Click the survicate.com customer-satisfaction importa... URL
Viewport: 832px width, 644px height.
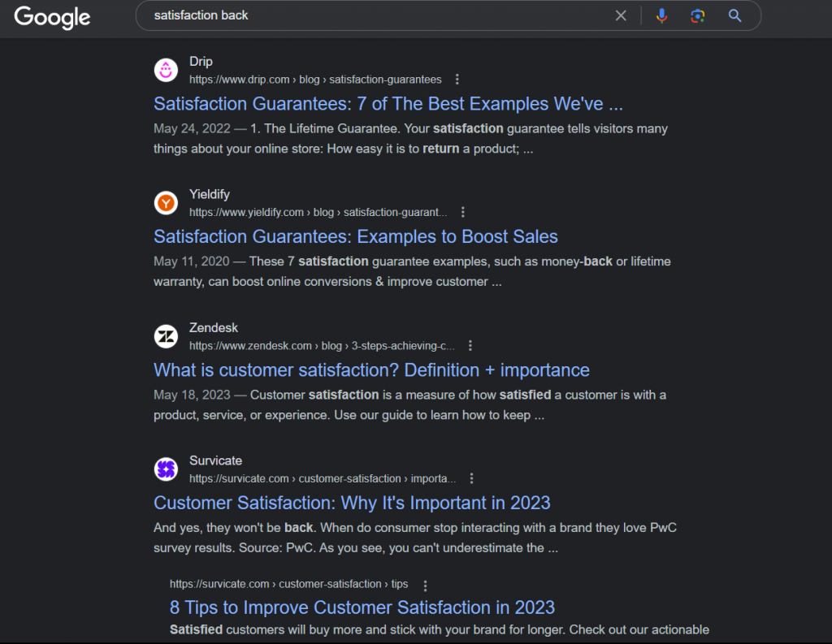click(323, 478)
